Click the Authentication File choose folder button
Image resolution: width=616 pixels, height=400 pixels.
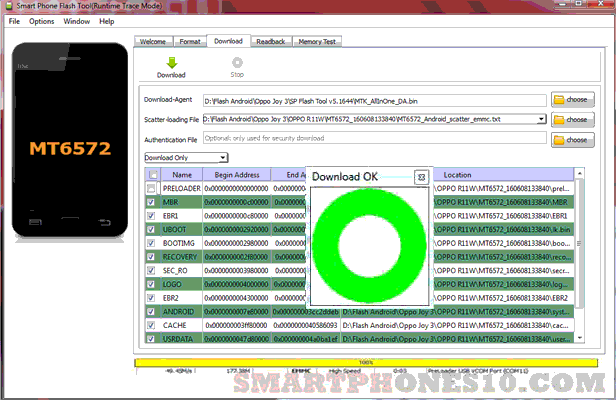(572, 140)
